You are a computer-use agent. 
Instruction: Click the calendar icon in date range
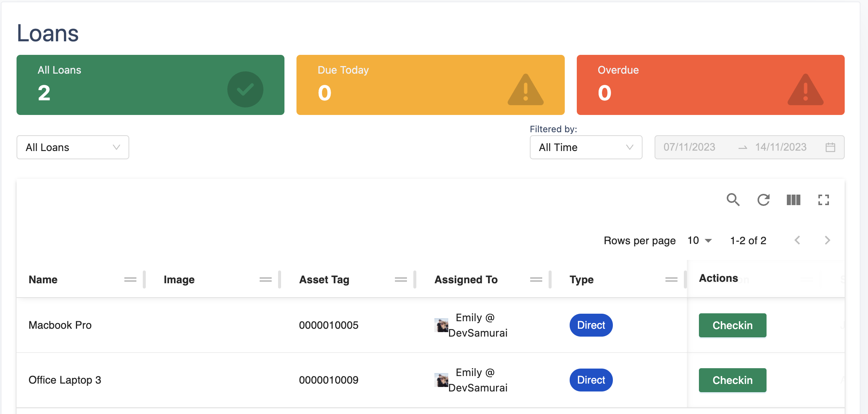[x=830, y=147]
